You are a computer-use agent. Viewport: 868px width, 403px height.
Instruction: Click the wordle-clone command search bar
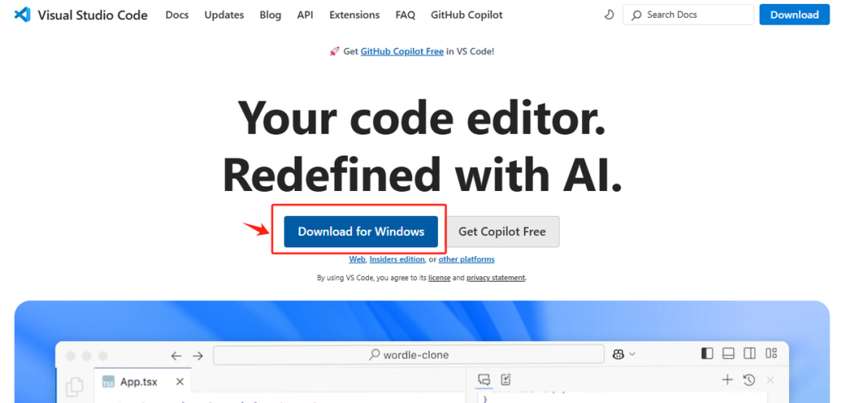coord(408,355)
